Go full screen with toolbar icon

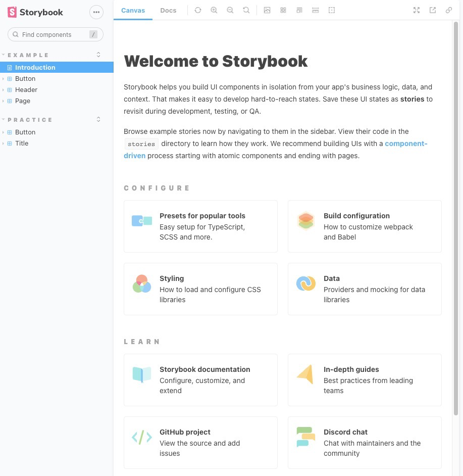pos(417,10)
